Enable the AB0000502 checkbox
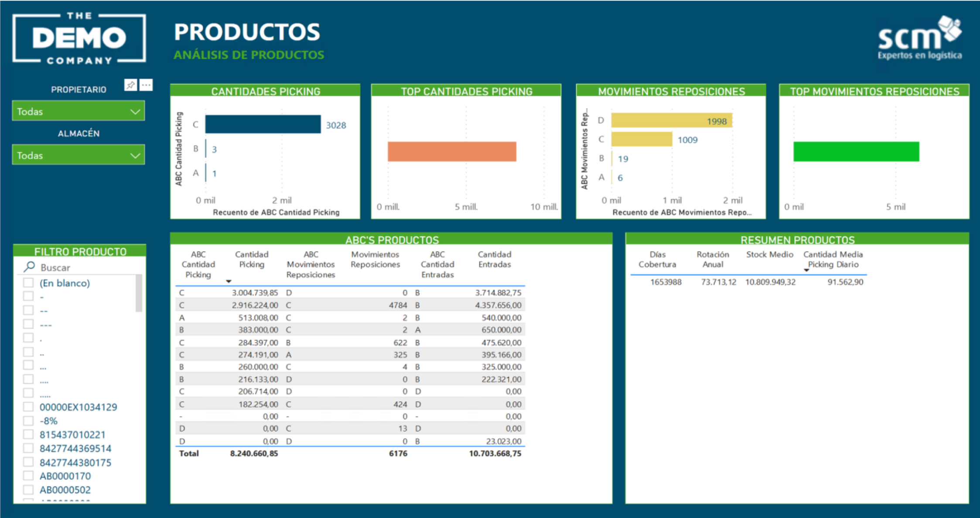The image size is (980, 518). pyautogui.click(x=28, y=490)
